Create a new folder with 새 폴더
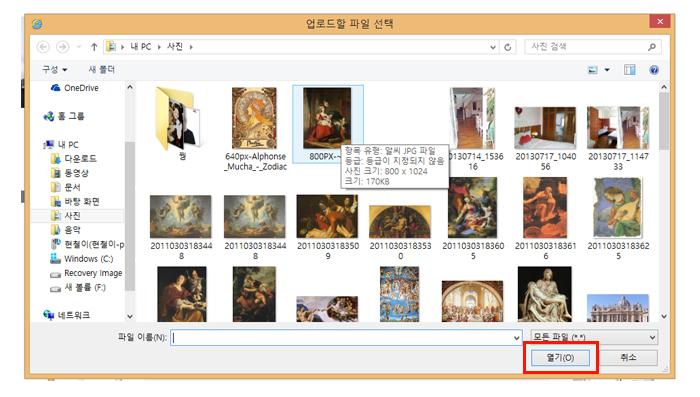Screen dimensions: 700x397 [101, 70]
